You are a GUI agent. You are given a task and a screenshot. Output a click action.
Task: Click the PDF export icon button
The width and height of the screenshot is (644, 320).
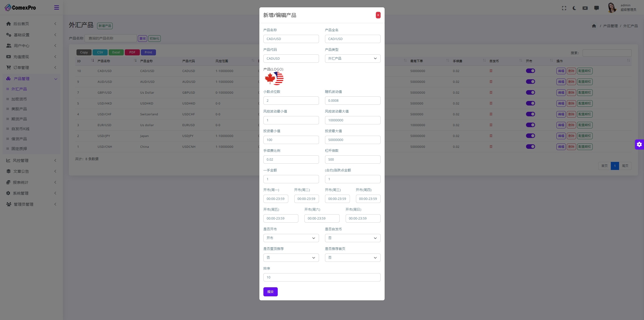click(132, 52)
